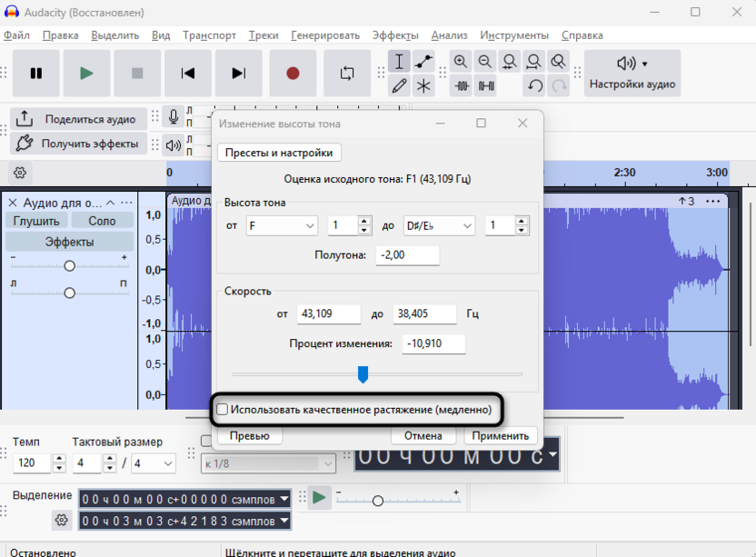Click the Zoom toggle icon
The width and height of the screenshot is (756, 557).
[x=558, y=62]
